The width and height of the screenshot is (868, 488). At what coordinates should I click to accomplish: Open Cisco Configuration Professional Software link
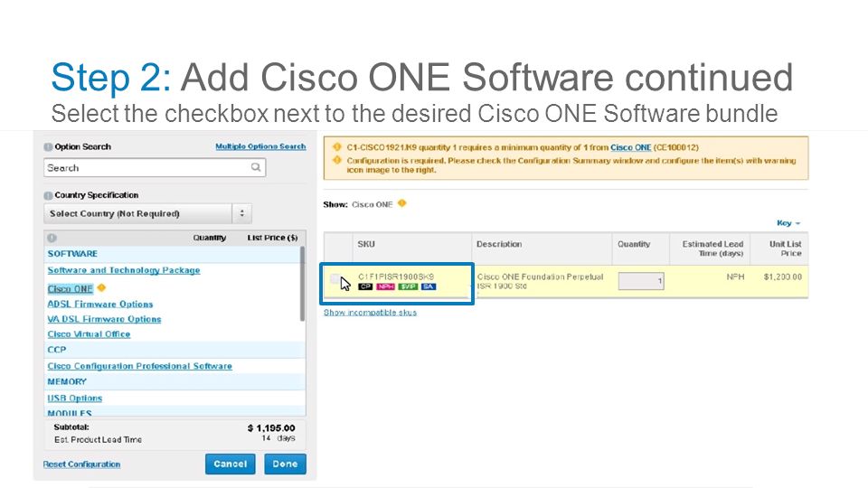[139, 366]
